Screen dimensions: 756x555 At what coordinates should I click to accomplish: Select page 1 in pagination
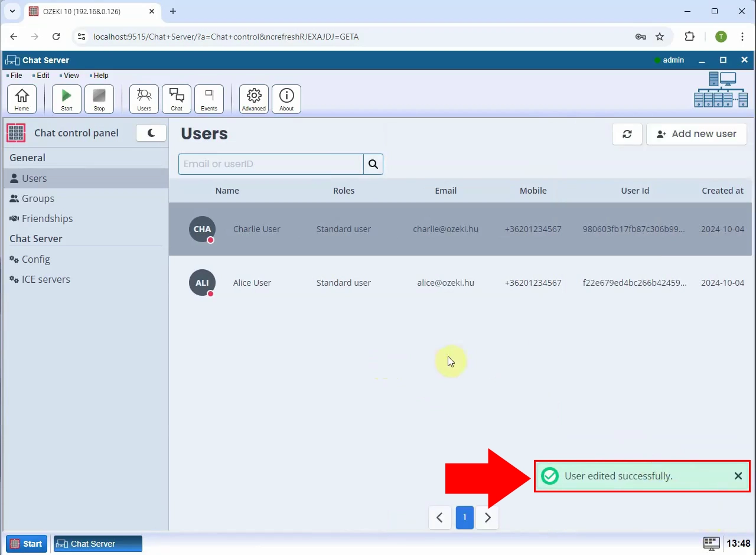[465, 518]
